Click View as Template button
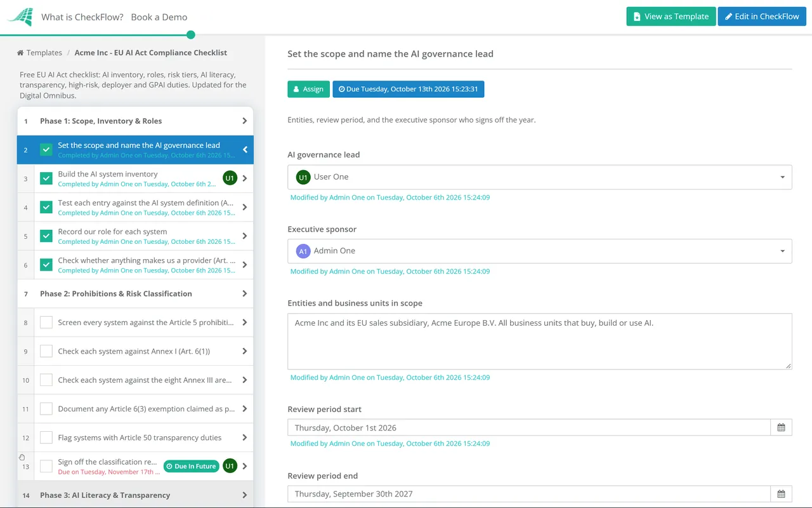812x508 pixels. [671, 17]
